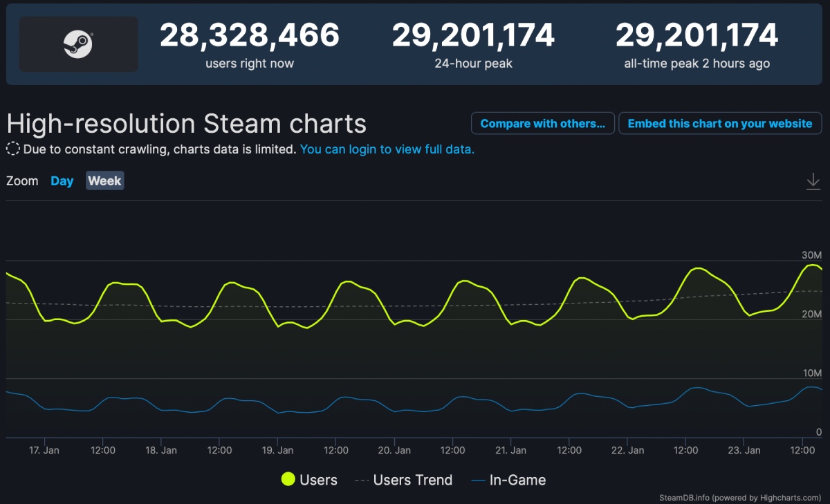
Task: Click the dashed circle crawling notice icon
Action: [13, 149]
